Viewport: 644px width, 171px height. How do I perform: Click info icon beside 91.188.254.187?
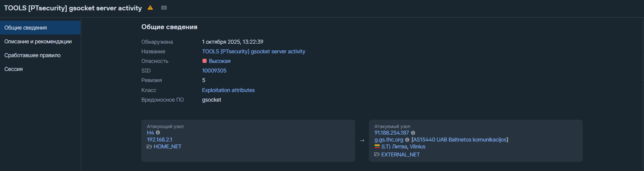(413, 133)
